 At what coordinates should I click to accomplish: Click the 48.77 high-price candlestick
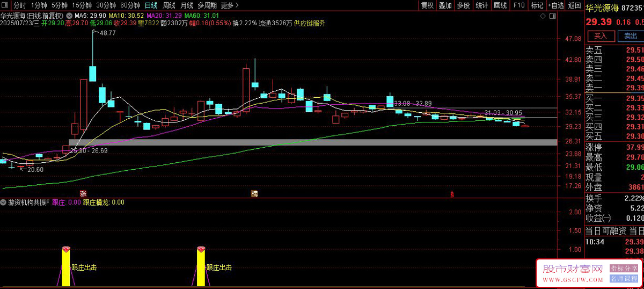pos(93,57)
